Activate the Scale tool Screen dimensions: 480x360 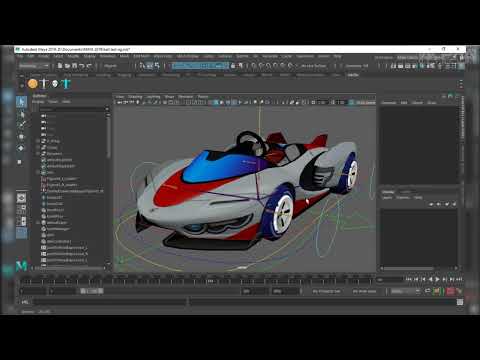pyautogui.click(x=20, y=162)
